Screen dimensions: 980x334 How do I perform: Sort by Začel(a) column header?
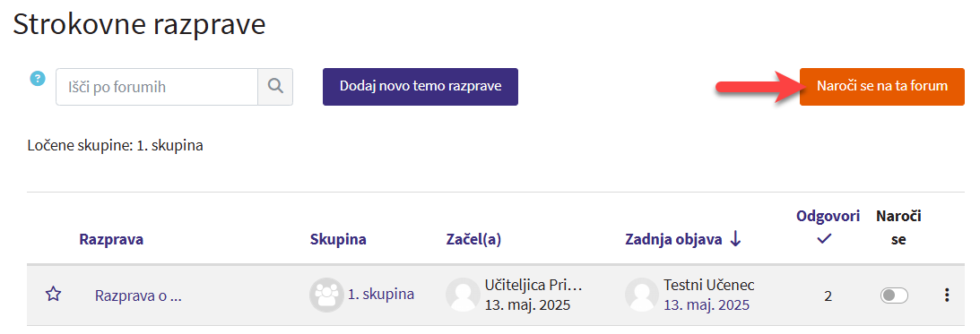(x=473, y=239)
